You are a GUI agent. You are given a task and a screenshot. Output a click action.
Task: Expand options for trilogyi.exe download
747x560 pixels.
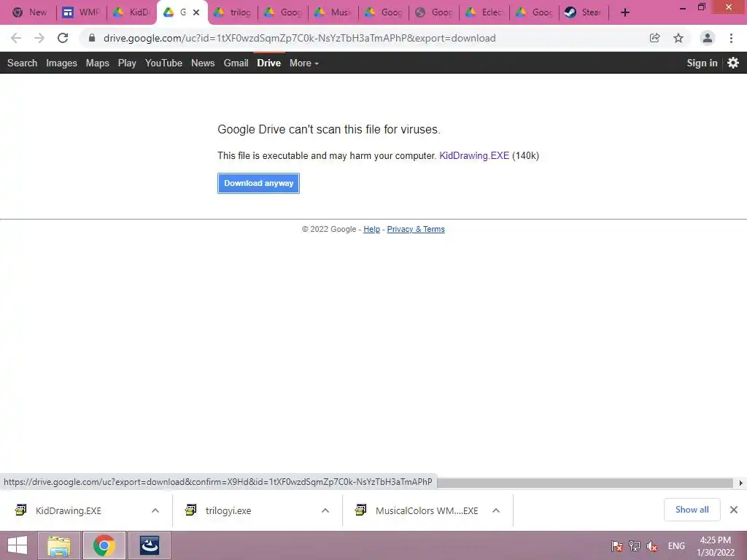click(325, 510)
